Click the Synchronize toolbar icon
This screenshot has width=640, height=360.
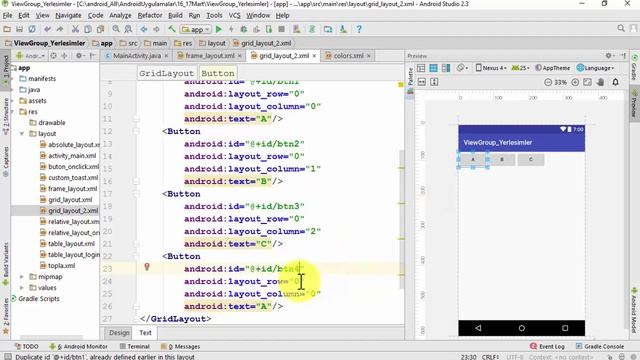32,29
